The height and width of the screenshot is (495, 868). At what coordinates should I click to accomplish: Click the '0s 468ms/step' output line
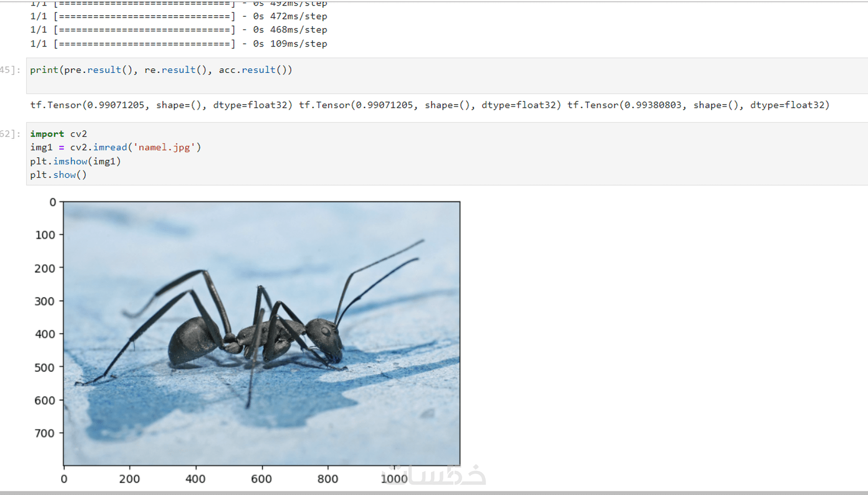(x=179, y=30)
